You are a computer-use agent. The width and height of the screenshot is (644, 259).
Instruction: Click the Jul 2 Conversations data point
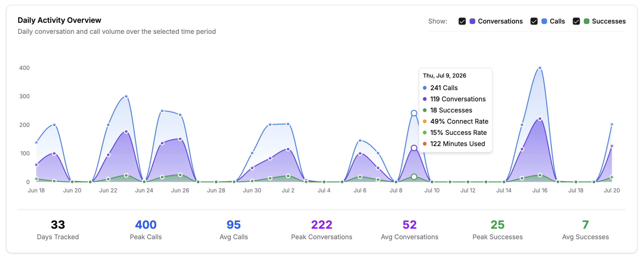click(x=288, y=149)
